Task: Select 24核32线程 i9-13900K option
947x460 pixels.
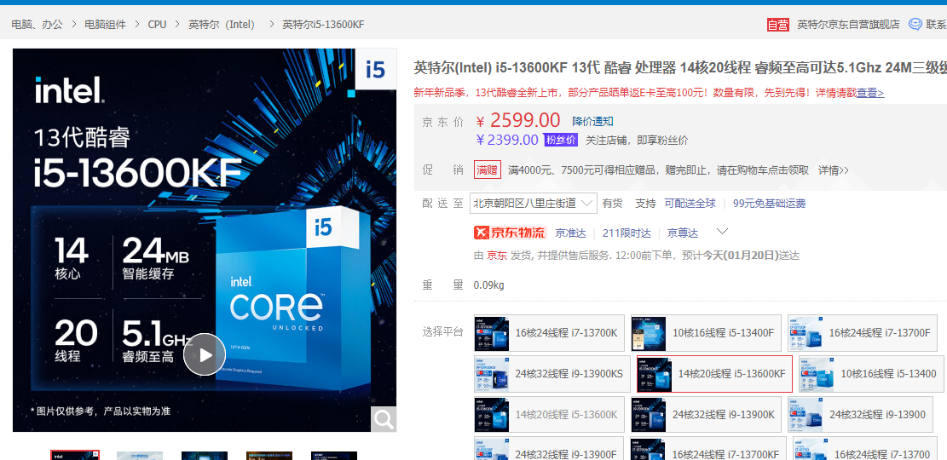Action: coord(706,415)
